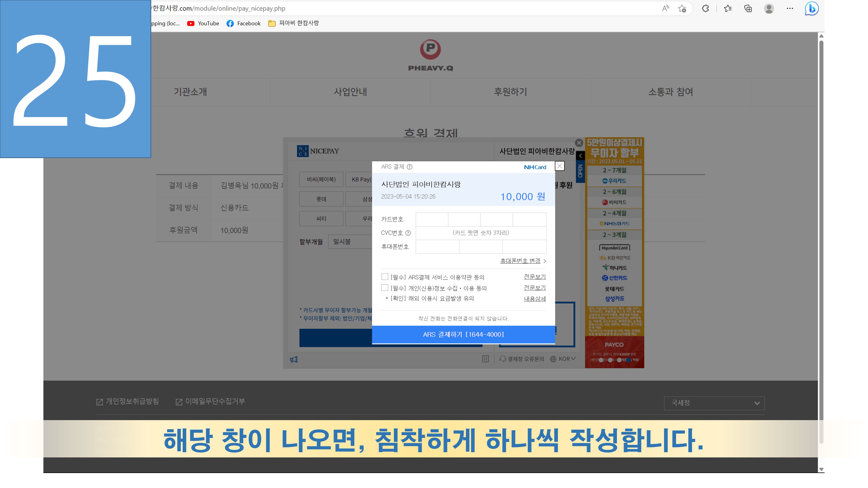868x488 pixels.
Task: Open the 할부개월 installment dropdown
Action: 350,241
